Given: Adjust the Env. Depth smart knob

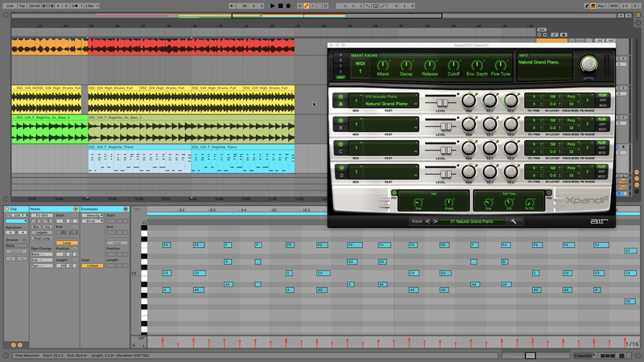Looking at the screenshot, I should (x=477, y=65).
